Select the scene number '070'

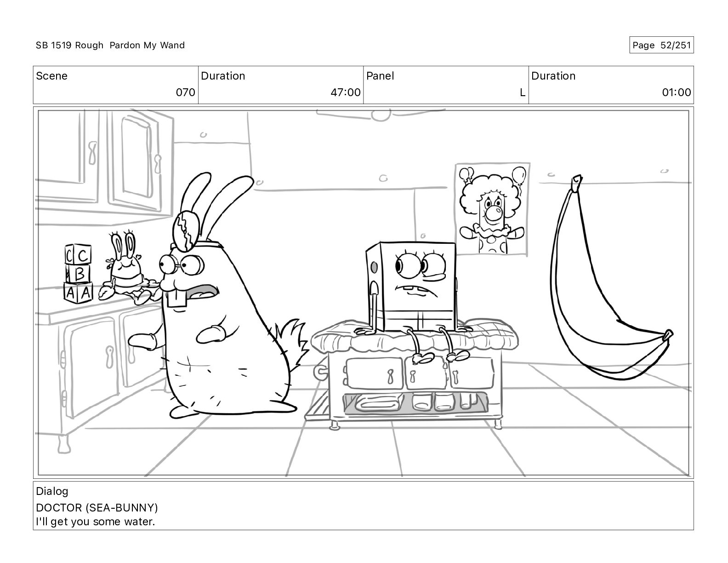pos(186,92)
